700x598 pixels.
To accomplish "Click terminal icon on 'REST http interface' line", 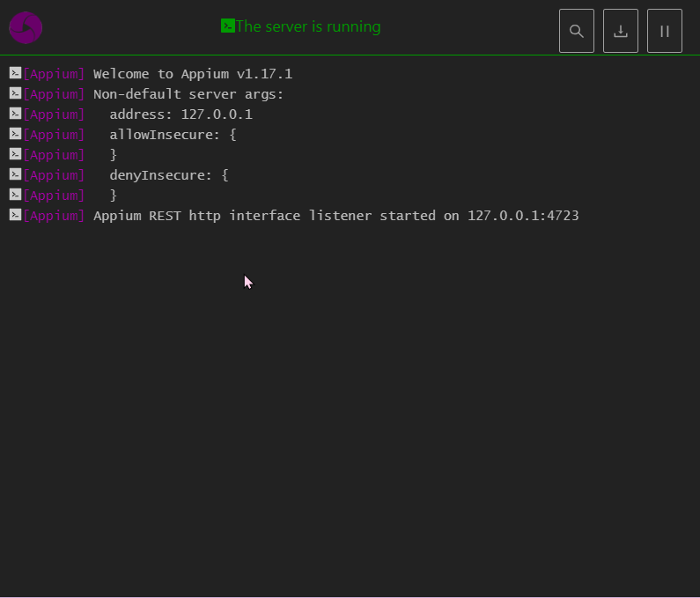I will [x=15, y=215].
